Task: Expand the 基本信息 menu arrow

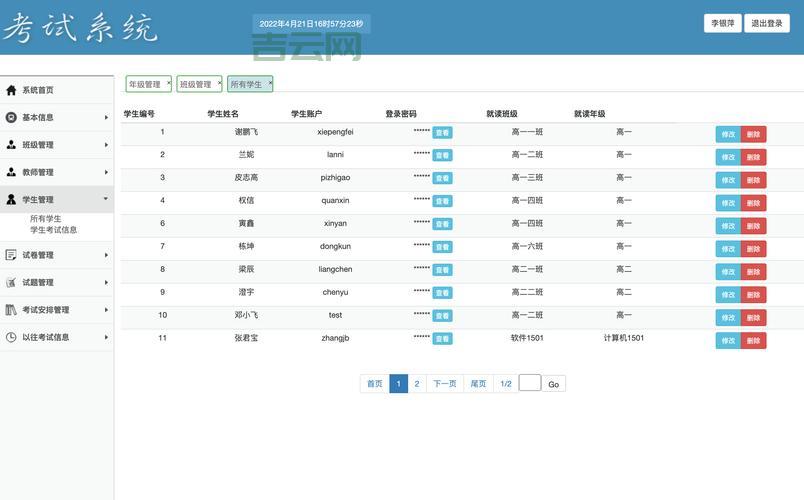Action: point(106,117)
